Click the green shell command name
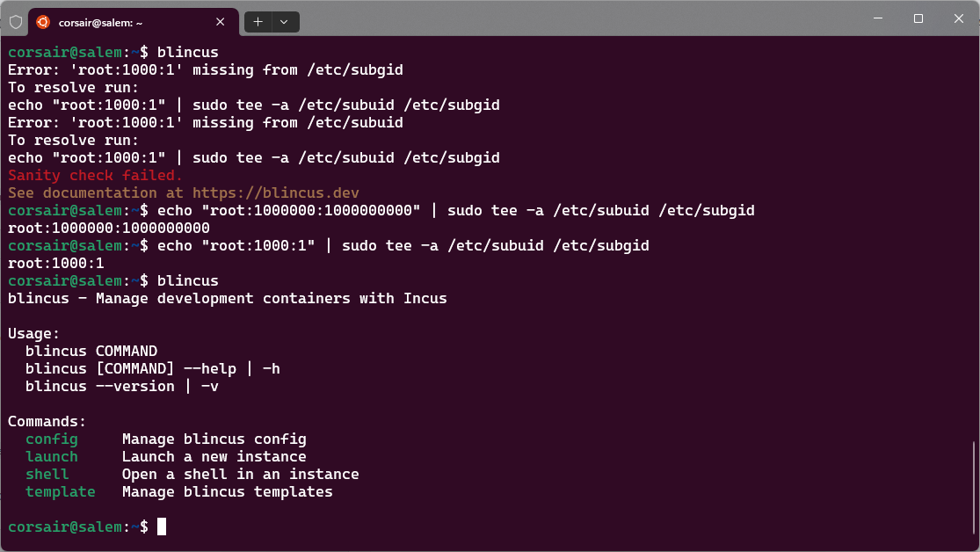 (x=45, y=474)
